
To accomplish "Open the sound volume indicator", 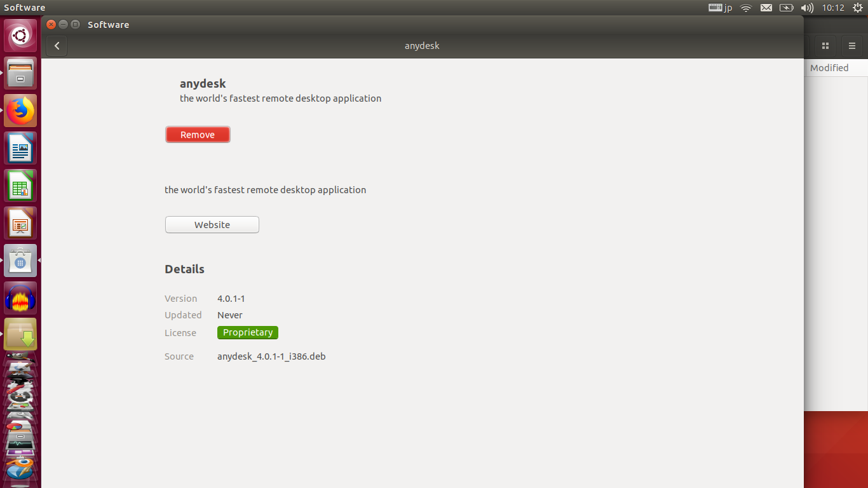I will point(807,8).
